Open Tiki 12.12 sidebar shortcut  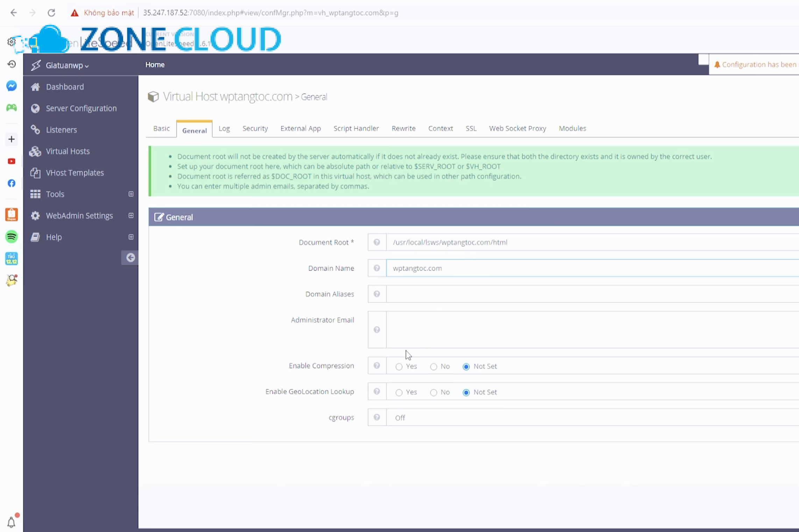[12, 259]
